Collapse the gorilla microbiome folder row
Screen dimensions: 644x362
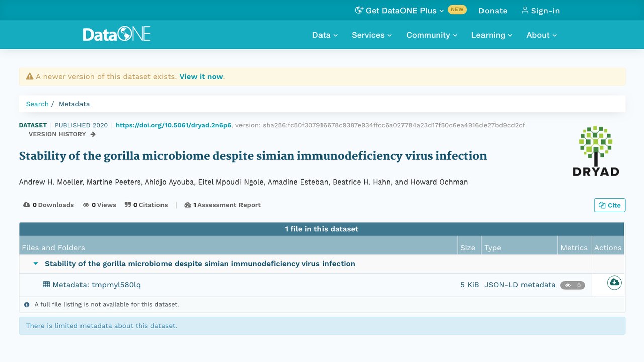tap(36, 264)
